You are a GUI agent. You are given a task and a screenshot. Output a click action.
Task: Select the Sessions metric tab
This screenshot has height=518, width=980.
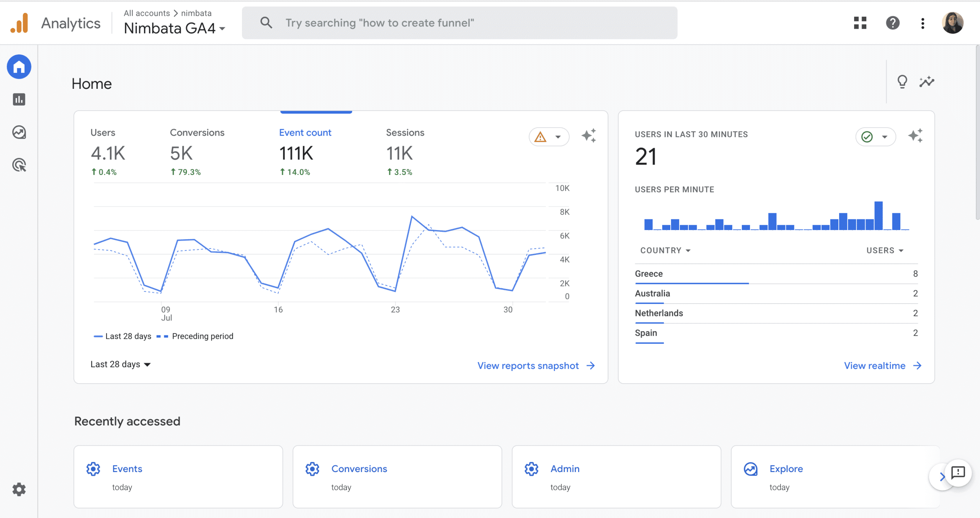point(405,153)
